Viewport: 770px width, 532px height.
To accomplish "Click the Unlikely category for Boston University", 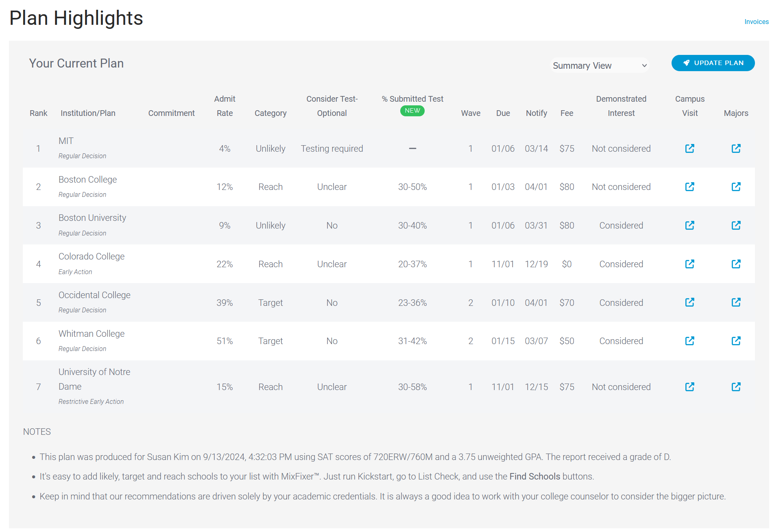I will tap(270, 226).
